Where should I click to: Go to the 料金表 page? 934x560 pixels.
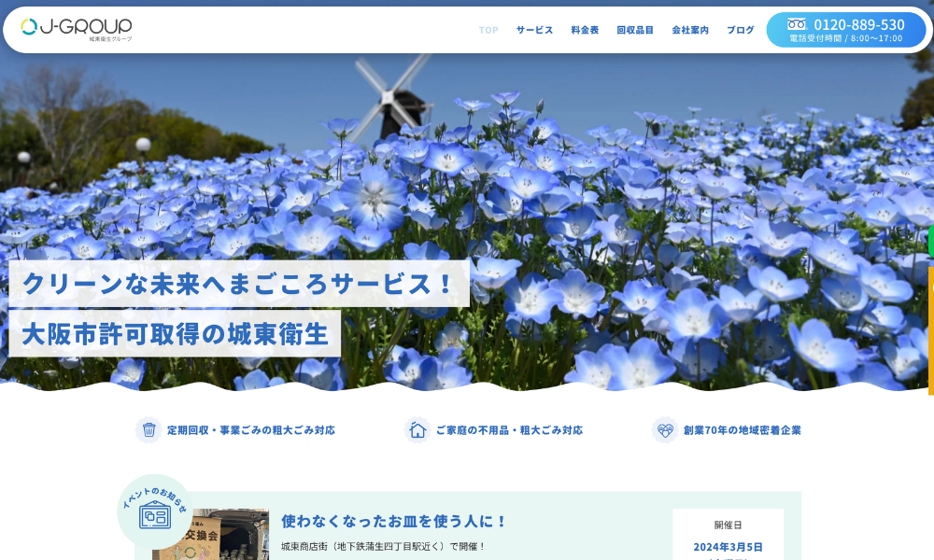click(x=585, y=30)
